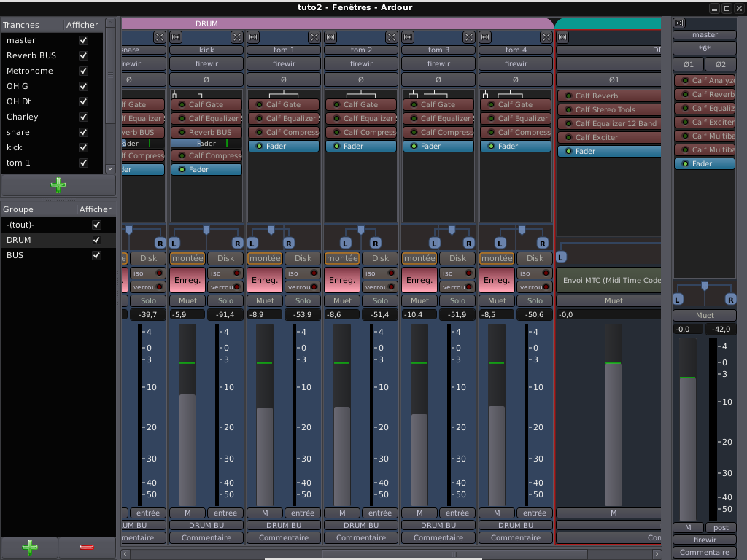
Task: Toggle strip width icon on kick strip
Action: (176, 36)
